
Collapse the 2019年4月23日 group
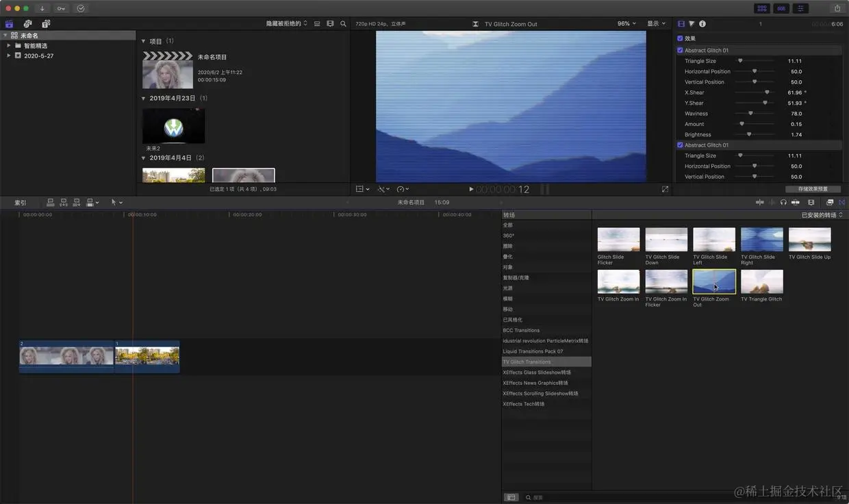click(144, 99)
